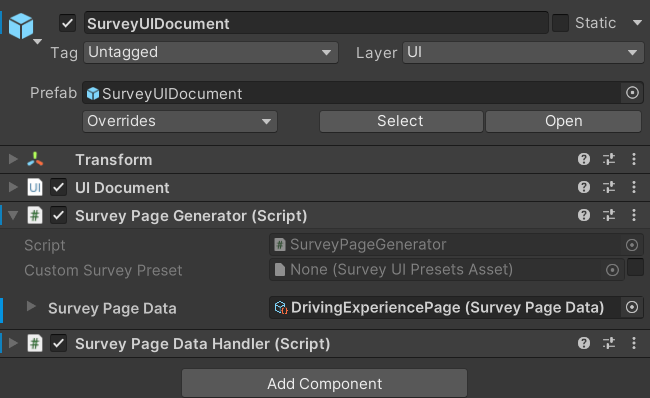Image resolution: width=650 pixels, height=398 pixels.
Task: Click the Transform component axes icon
Action: coord(35,159)
